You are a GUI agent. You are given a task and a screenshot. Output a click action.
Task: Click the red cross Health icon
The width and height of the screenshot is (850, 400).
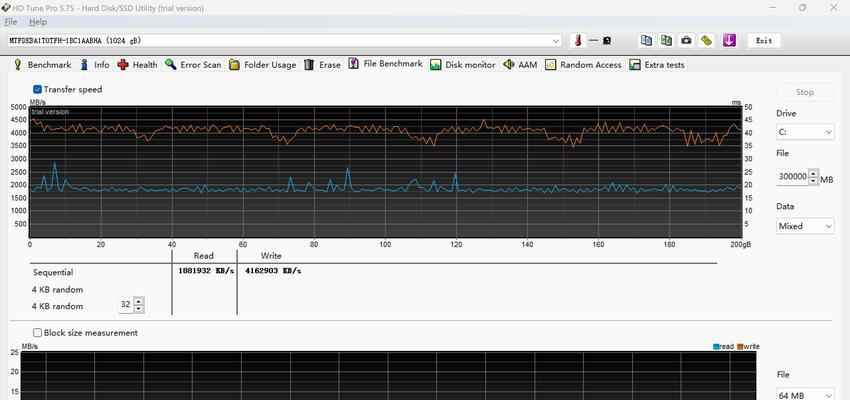pyautogui.click(x=123, y=64)
